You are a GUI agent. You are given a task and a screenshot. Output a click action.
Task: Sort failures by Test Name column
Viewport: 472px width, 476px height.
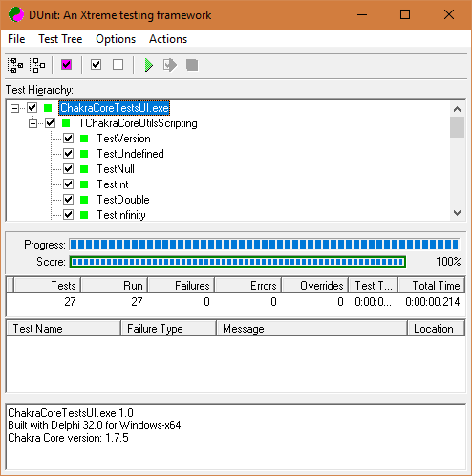click(x=63, y=329)
